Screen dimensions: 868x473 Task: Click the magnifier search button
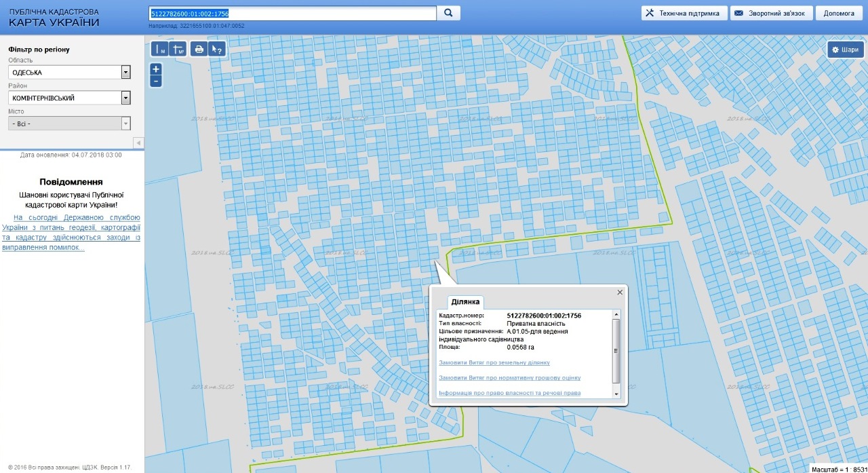(448, 13)
